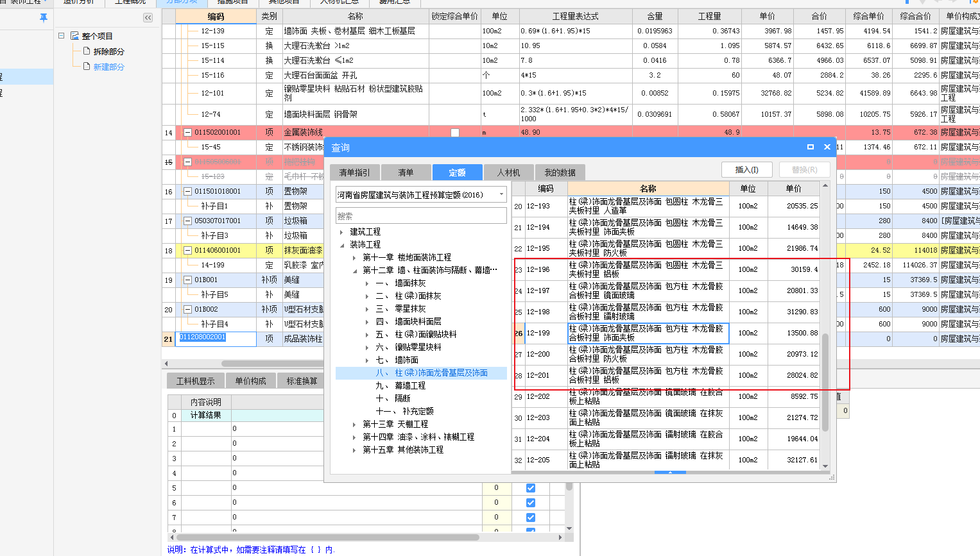Select quota row 12-205 in results

pyautogui.click(x=666, y=460)
